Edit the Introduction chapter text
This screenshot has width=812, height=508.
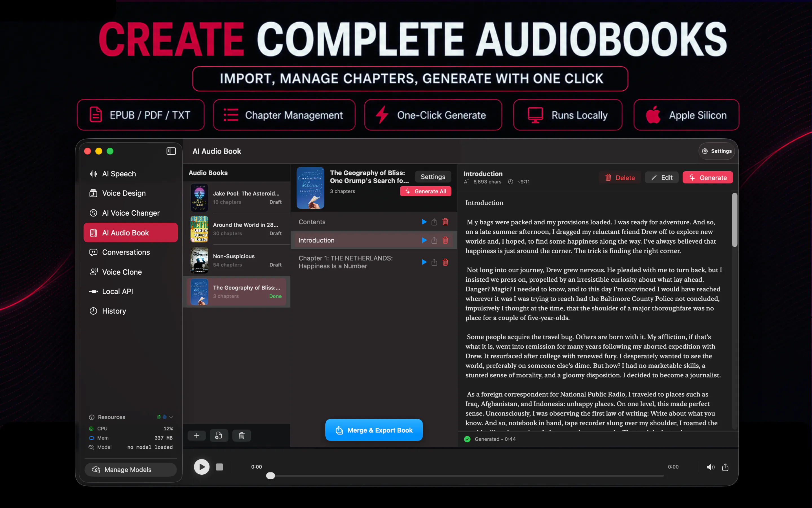662,178
